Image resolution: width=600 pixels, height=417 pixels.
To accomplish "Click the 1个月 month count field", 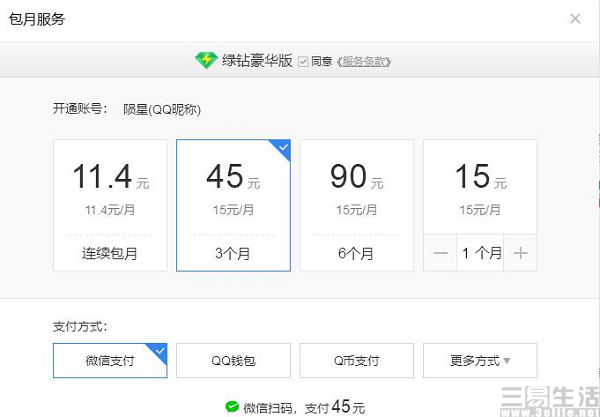I will tap(480, 253).
